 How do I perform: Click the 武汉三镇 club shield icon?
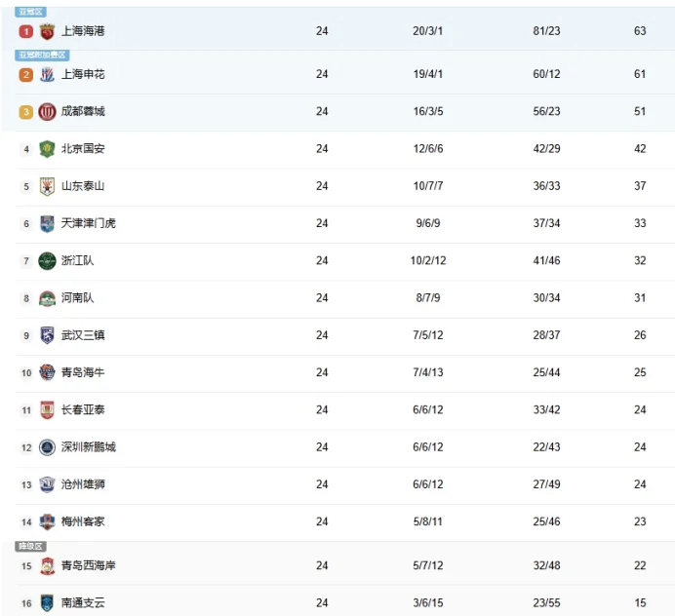tap(47, 335)
